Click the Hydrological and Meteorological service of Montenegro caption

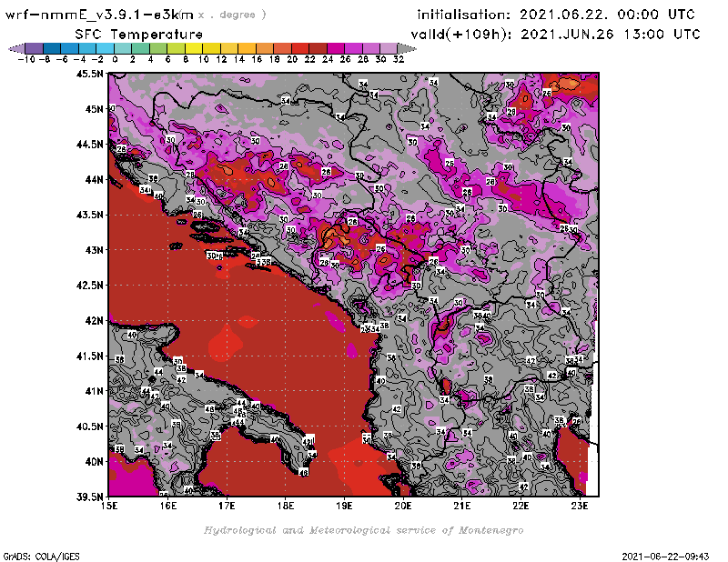pyautogui.click(x=363, y=530)
